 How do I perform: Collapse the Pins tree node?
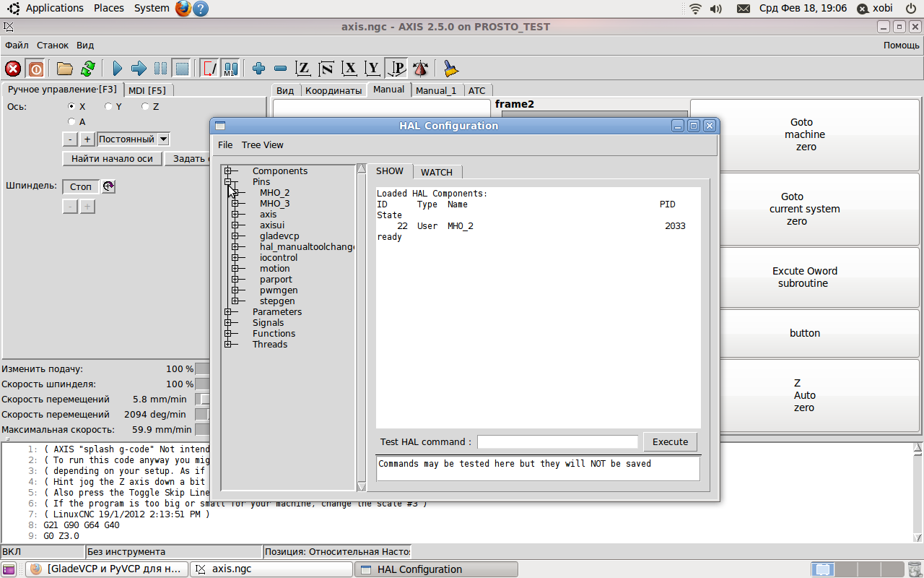tap(228, 182)
